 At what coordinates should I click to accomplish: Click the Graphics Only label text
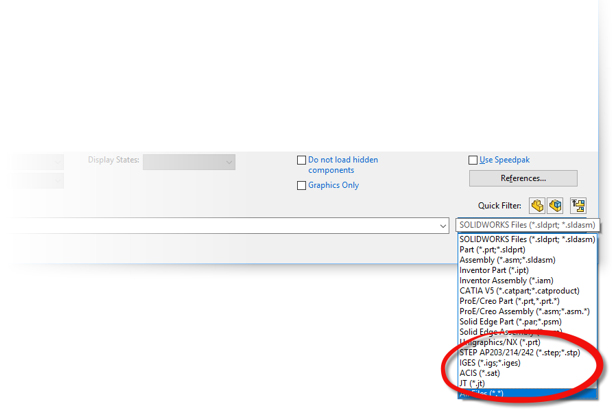pyautogui.click(x=333, y=185)
